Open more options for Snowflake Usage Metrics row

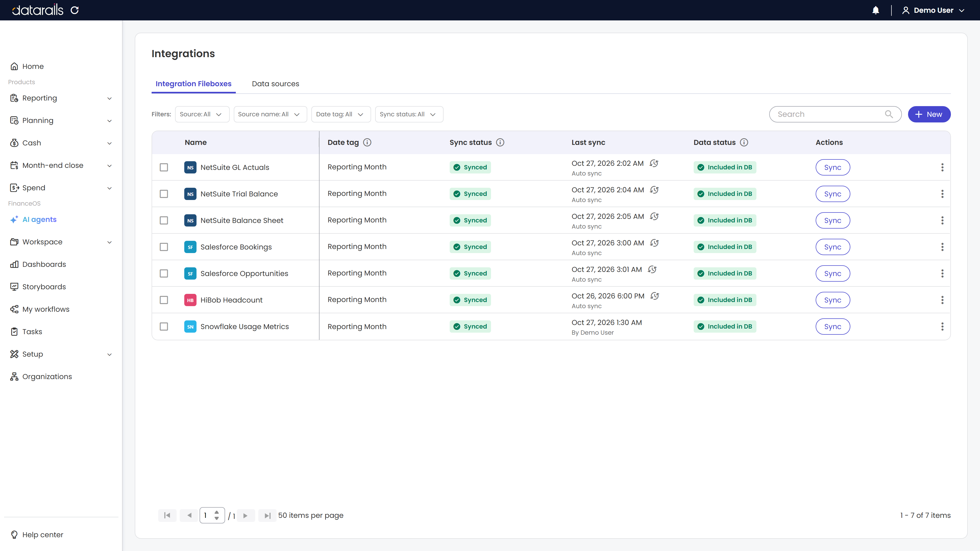click(942, 327)
